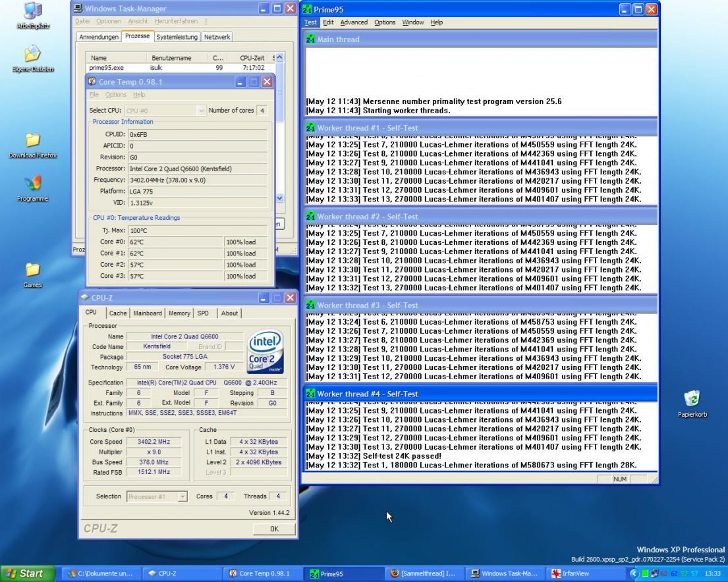
Task: Click 'Self-test 24K passed!' log line
Action: (374, 456)
